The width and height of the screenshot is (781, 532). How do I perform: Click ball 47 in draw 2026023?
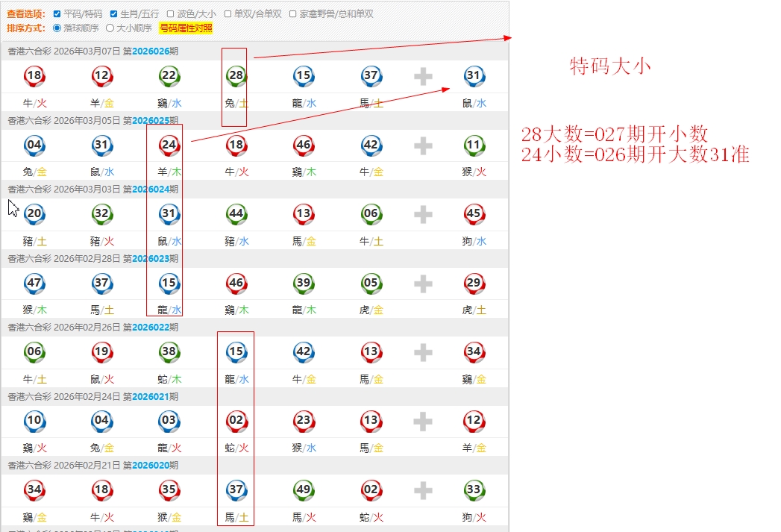pos(34,283)
